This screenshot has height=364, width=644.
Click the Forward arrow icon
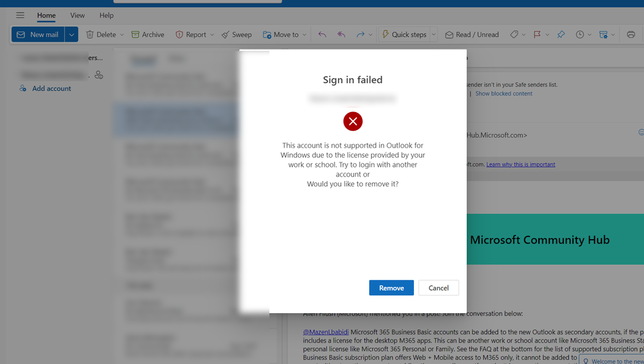point(360,35)
